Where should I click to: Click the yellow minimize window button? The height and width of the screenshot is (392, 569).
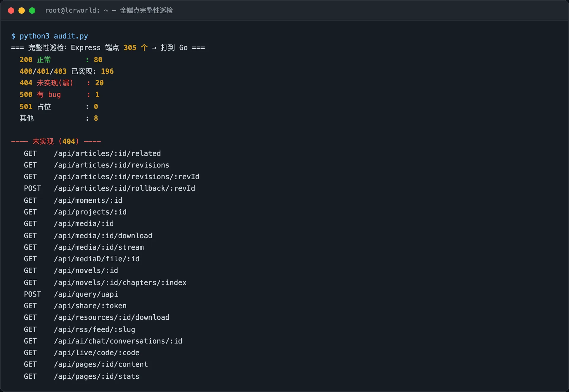pos(22,11)
